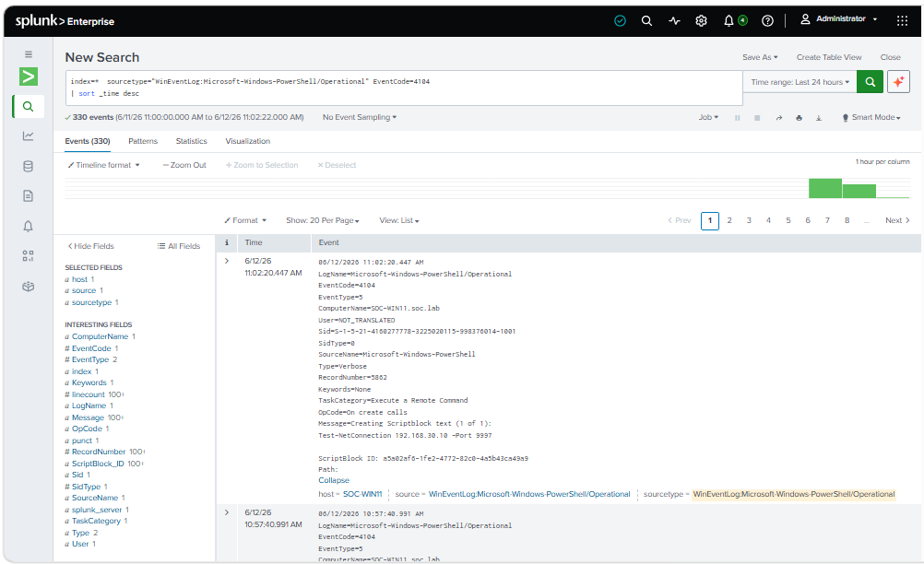Open the Save As dropdown

click(760, 57)
